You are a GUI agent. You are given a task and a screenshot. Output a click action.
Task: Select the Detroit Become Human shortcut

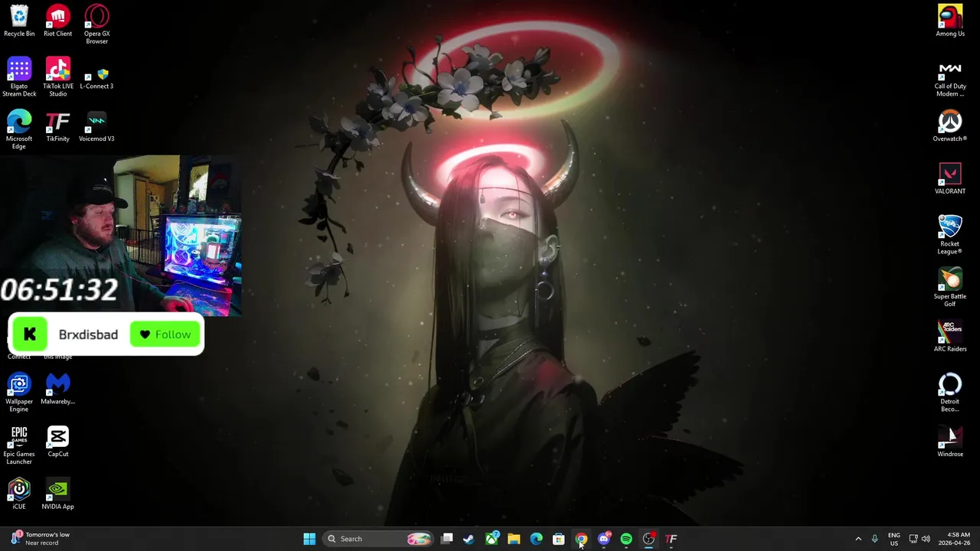pos(950,393)
